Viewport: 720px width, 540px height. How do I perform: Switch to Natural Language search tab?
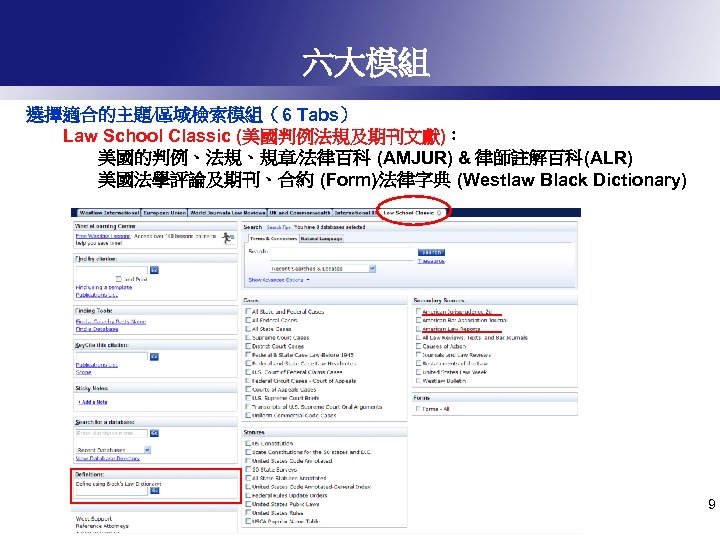click(321, 239)
